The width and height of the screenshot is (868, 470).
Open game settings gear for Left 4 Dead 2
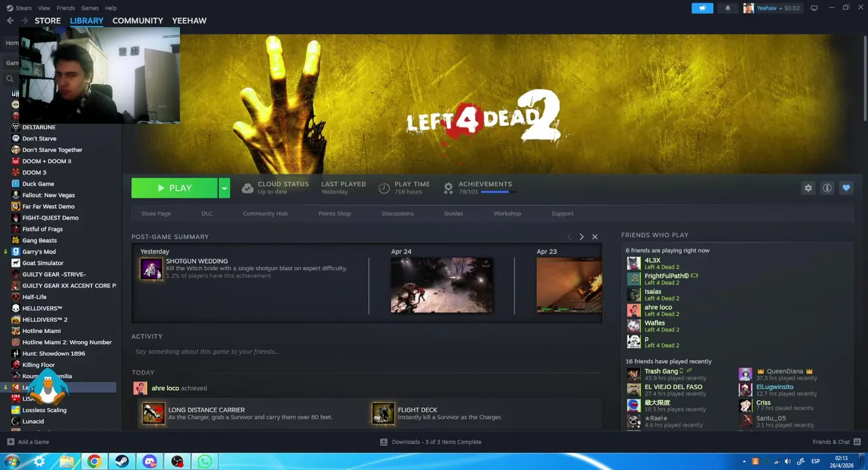(808, 188)
